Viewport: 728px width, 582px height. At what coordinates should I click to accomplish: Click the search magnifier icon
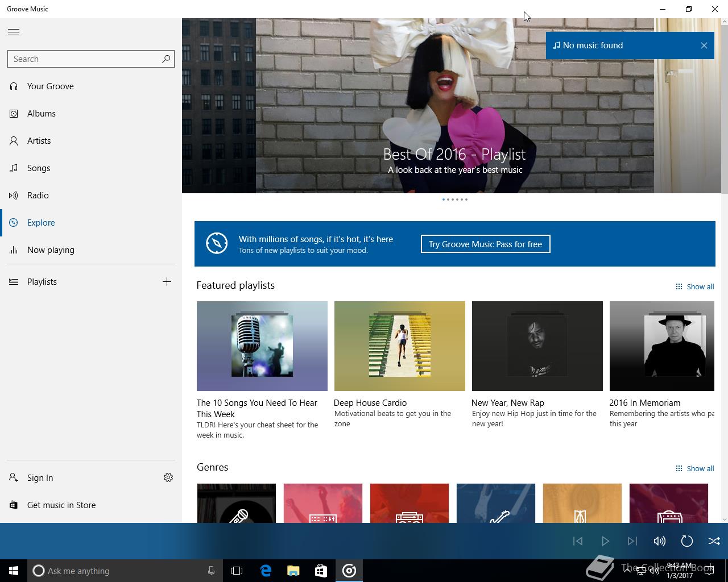(166, 59)
